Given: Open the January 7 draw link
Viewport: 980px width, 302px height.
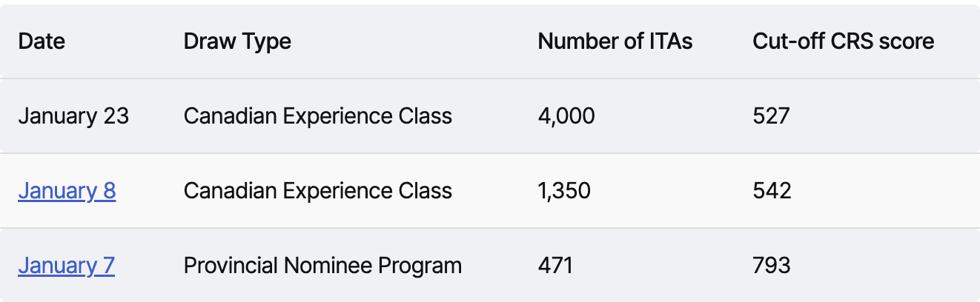Looking at the screenshot, I should [66, 265].
